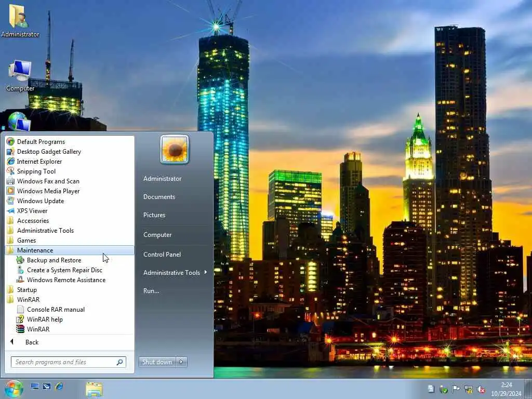
Task: Open Default Programs from the programs list
Action: click(41, 142)
